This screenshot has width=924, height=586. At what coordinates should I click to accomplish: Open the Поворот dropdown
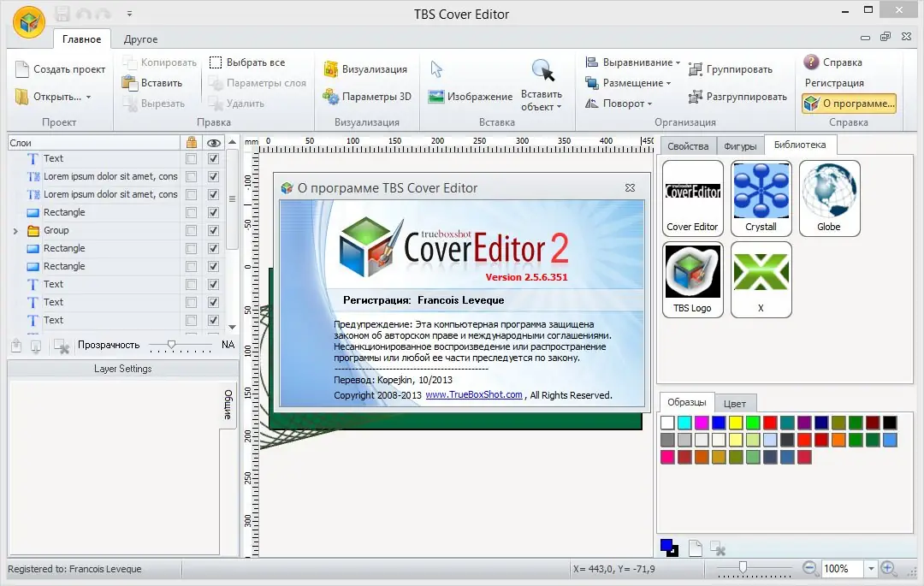coord(619,104)
